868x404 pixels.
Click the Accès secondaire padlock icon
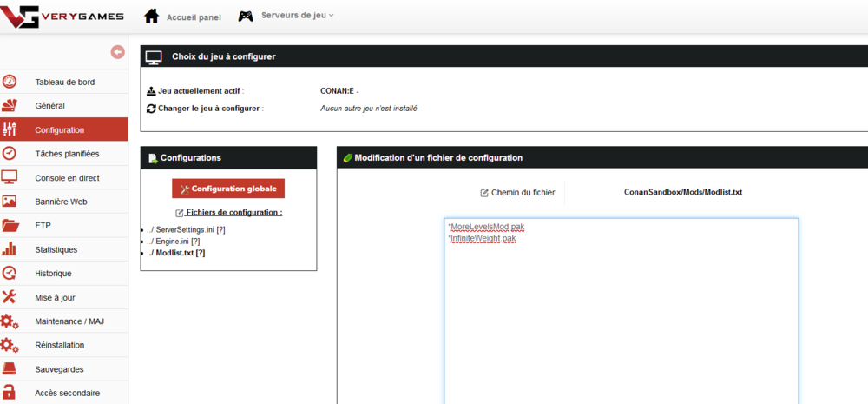coord(10,393)
